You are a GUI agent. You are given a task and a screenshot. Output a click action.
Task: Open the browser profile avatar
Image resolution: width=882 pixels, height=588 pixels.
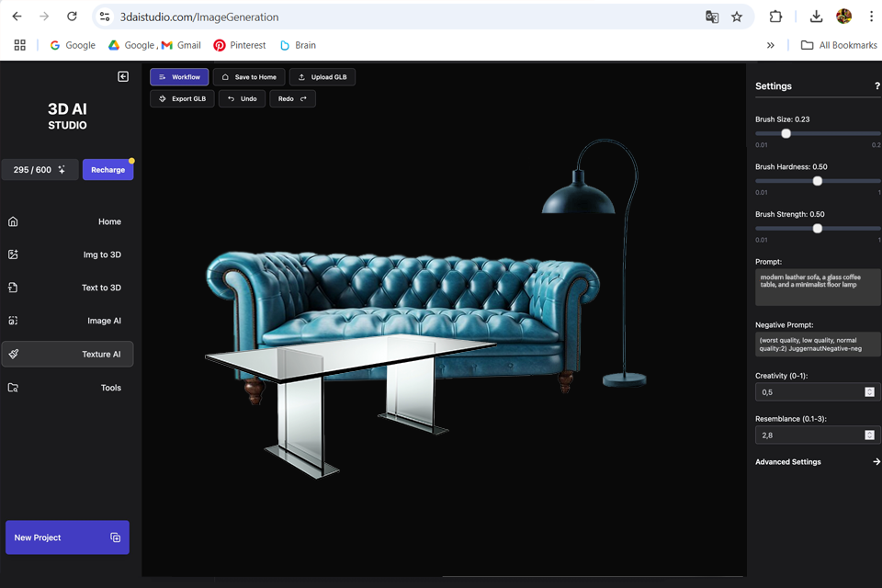(x=843, y=17)
